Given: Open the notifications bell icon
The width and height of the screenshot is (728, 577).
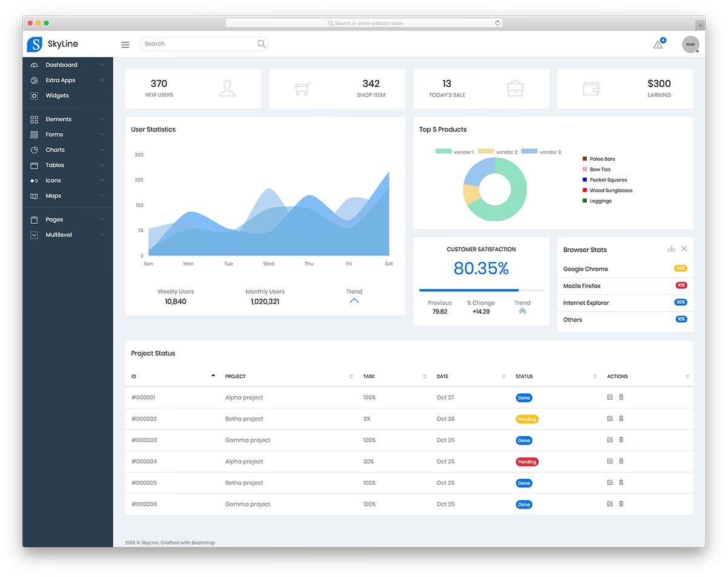Looking at the screenshot, I should point(658,43).
